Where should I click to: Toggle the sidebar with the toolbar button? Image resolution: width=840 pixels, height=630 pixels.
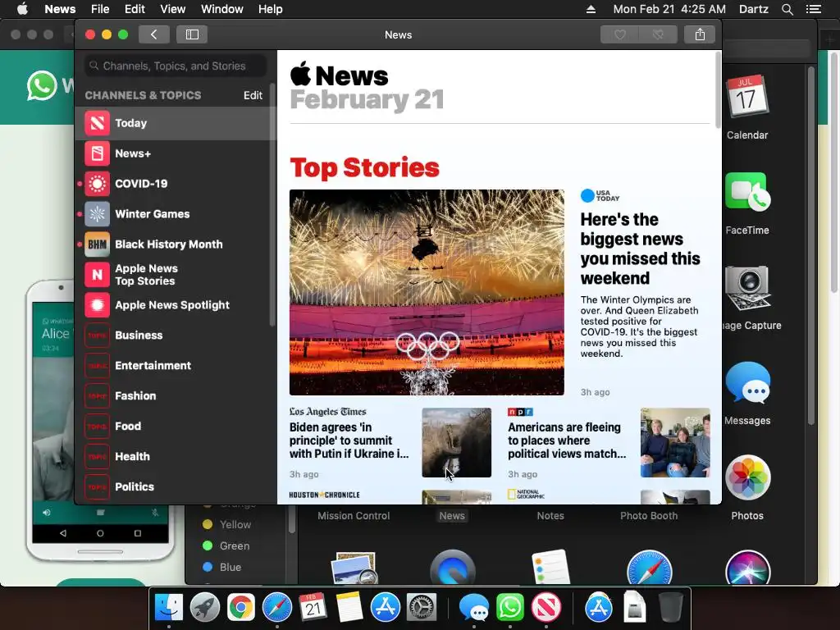pos(192,34)
